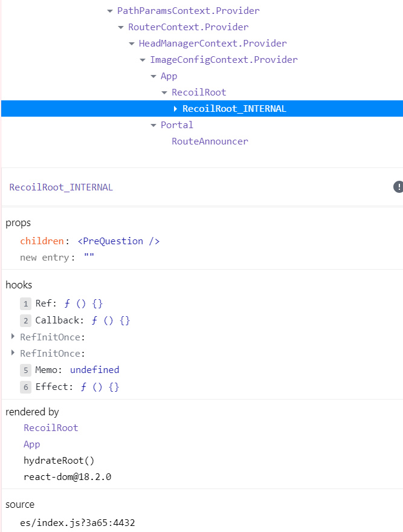Select PathParamsContext.Provider in the tree
The height and width of the screenshot is (532, 403).
189,11
